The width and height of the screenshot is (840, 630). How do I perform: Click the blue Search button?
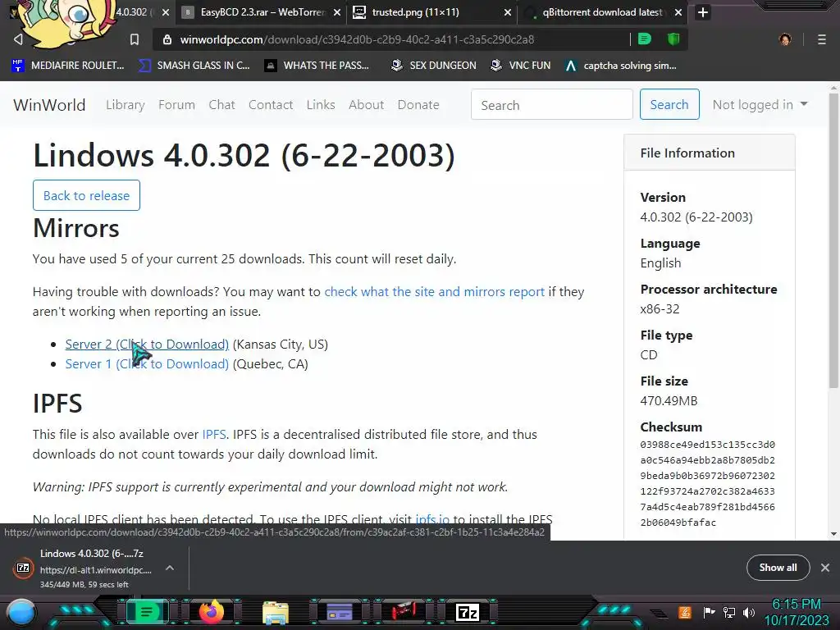tap(669, 104)
